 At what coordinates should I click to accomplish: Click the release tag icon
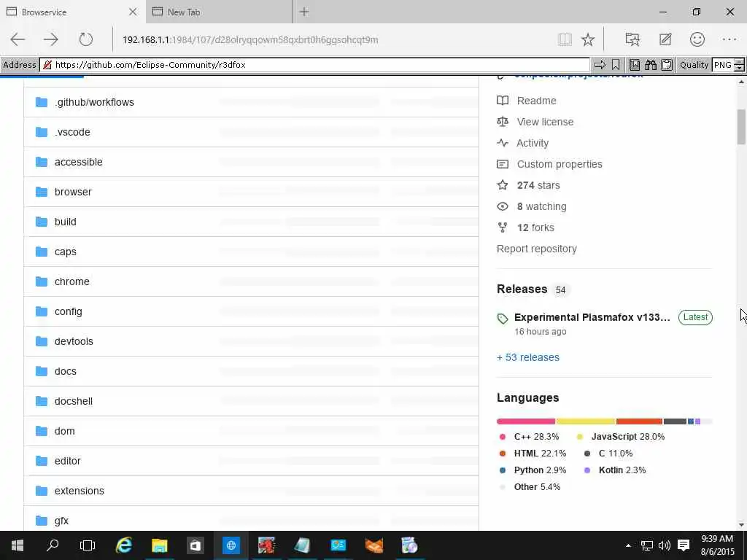(503, 319)
